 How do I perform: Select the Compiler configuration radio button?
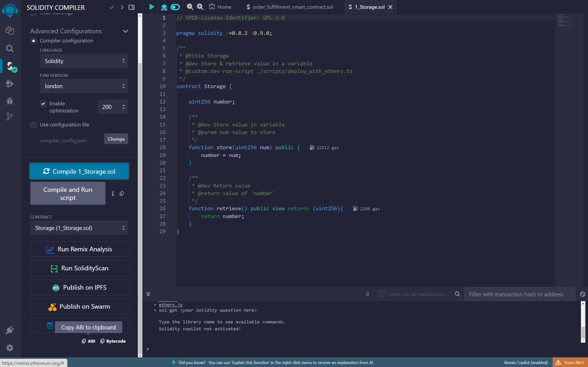tap(34, 41)
